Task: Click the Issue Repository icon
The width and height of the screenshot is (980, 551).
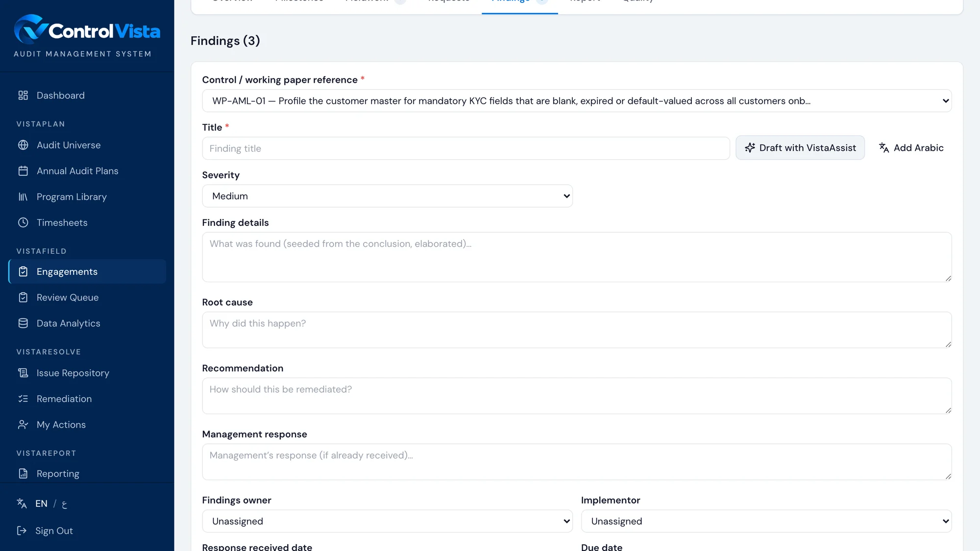Action: [23, 373]
